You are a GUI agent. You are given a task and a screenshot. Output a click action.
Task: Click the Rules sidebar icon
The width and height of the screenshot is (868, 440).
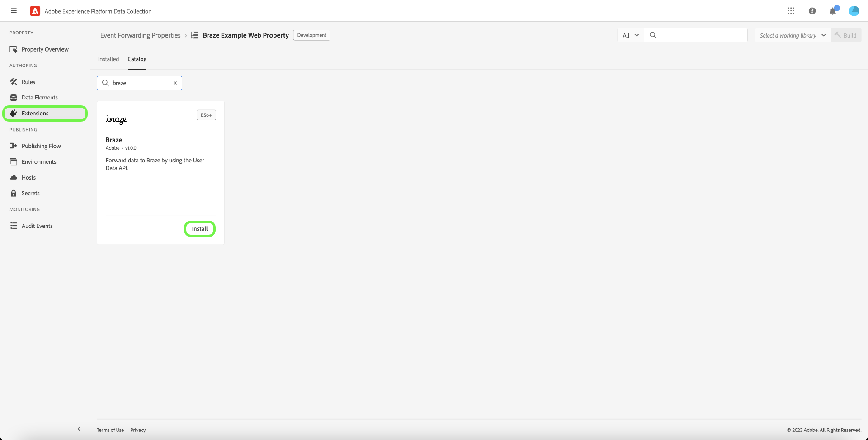point(14,82)
